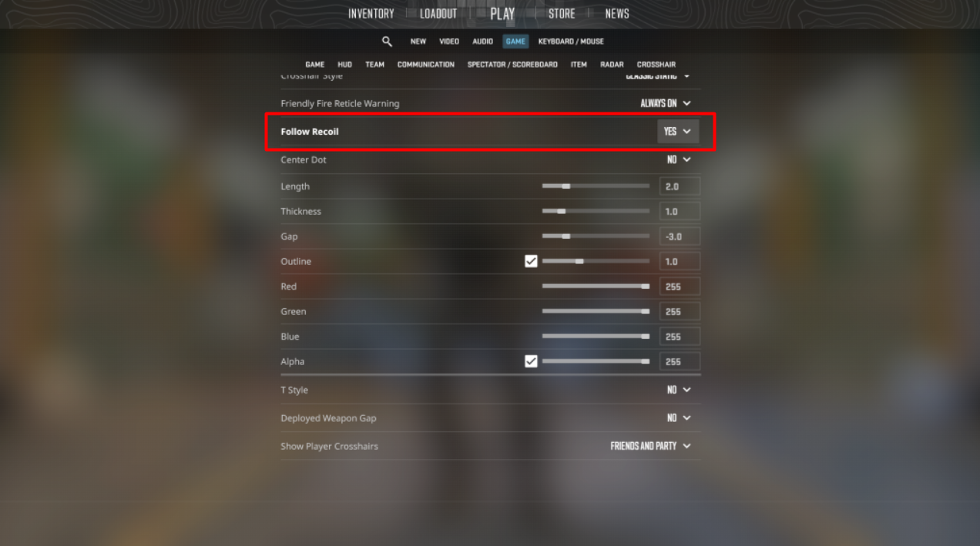Toggle the Alpha checkbox

click(531, 361)
